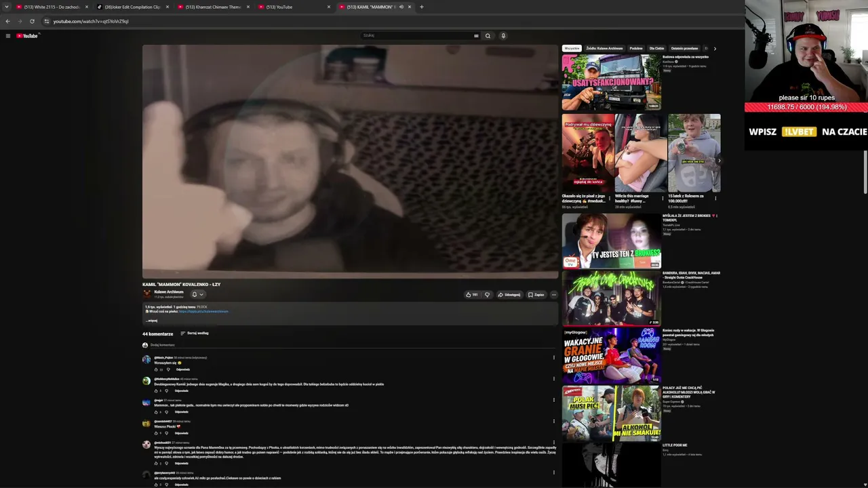Open options for 'Mammon.. tak pięknie gada' comment
The height and width of the screenshot is (488, 868).
pyautogui.click(x=553, y=400)
